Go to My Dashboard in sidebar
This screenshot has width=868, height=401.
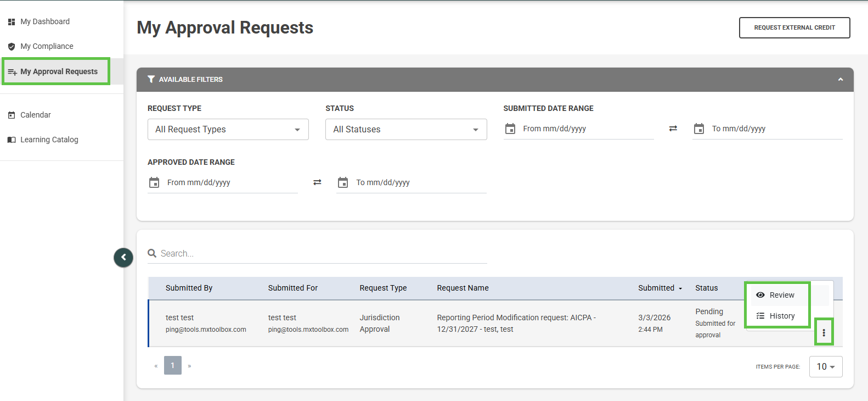click(x=45, y=21)
